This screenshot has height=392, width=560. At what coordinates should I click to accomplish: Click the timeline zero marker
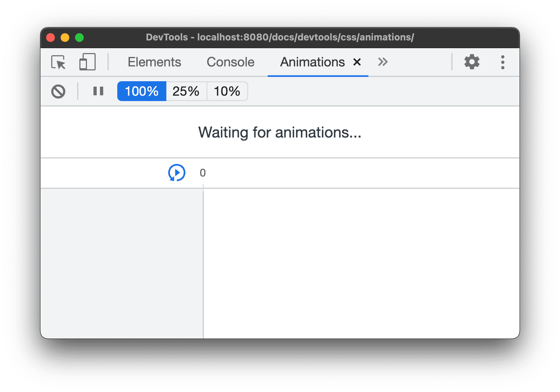tap(203, 173)
